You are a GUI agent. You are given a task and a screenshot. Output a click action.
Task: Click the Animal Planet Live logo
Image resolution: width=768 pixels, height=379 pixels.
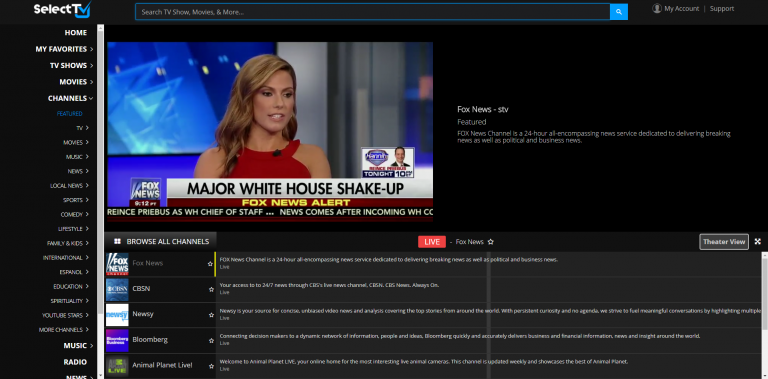pyautogui.click(x=117, y=366)
